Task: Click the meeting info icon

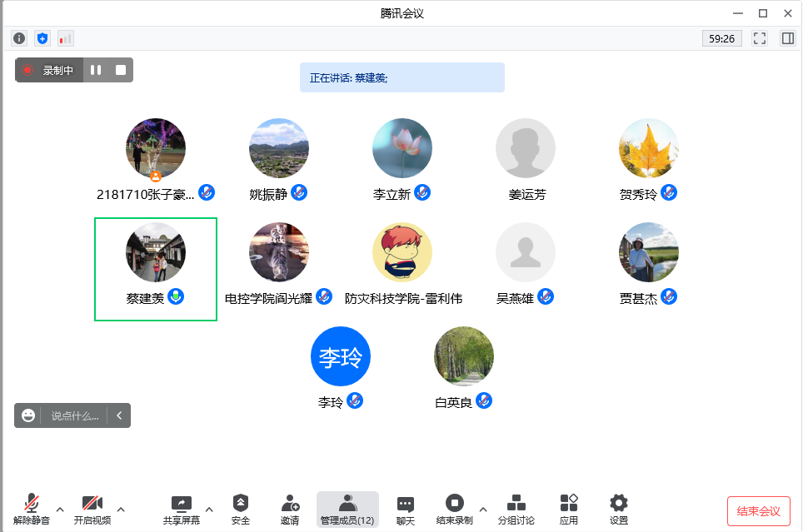Action: [x=19, y=38]
